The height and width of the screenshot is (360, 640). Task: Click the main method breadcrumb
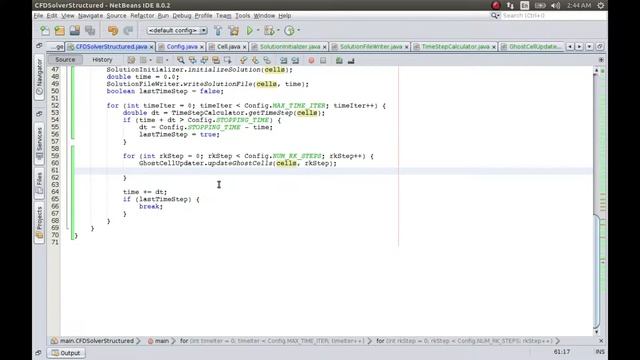pyautogui.click(x=158, y=341)
